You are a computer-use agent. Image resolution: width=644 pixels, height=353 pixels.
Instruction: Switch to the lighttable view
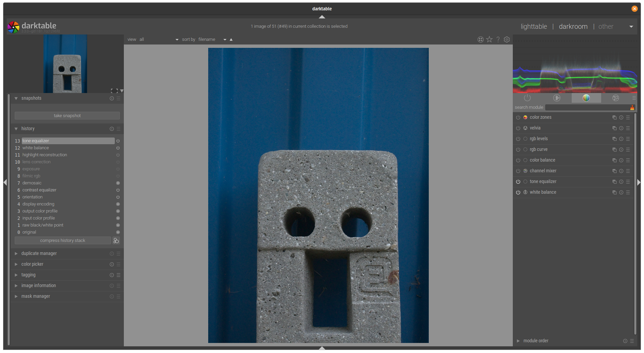(534, 26)
